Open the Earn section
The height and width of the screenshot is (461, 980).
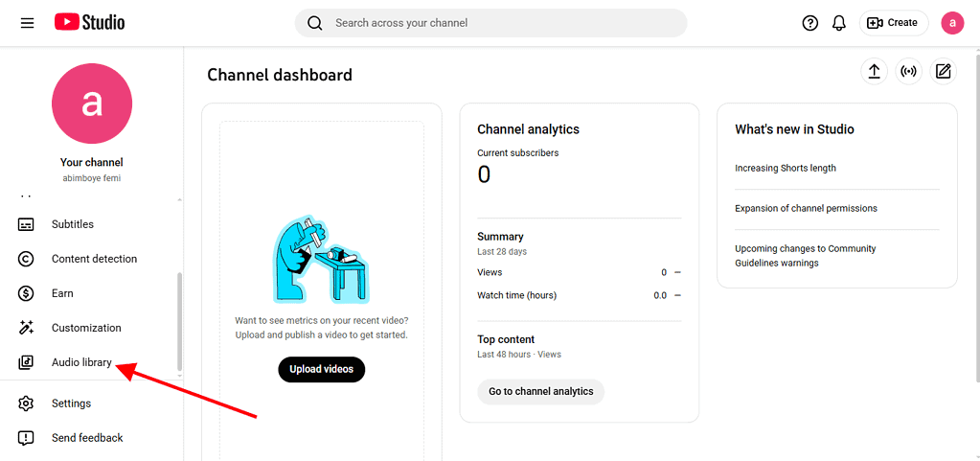62,293
